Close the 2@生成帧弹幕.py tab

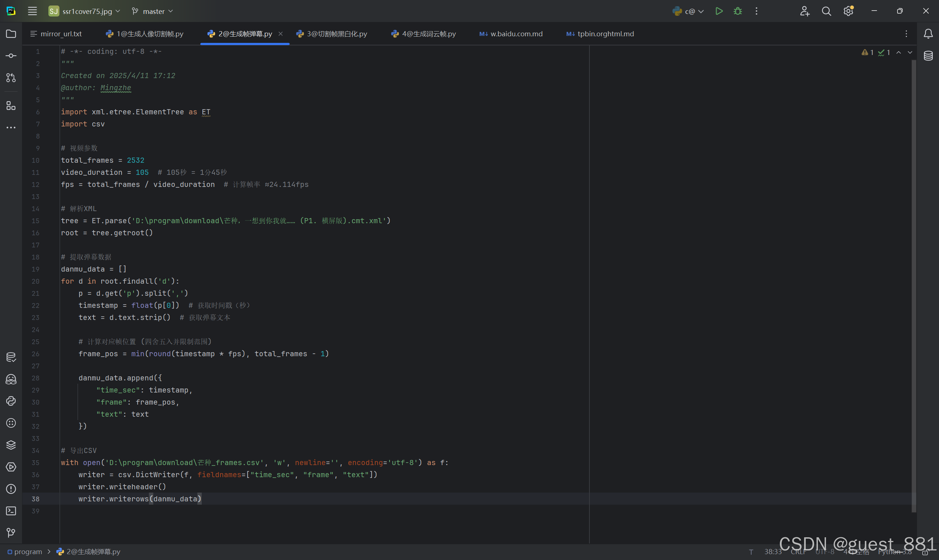[x=281, y=34]
